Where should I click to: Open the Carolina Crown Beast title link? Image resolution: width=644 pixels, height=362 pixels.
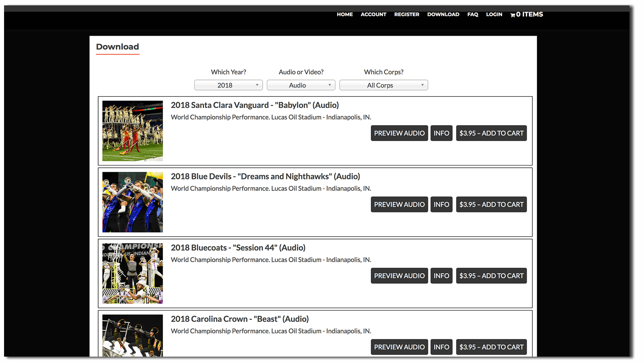(239, 319)
